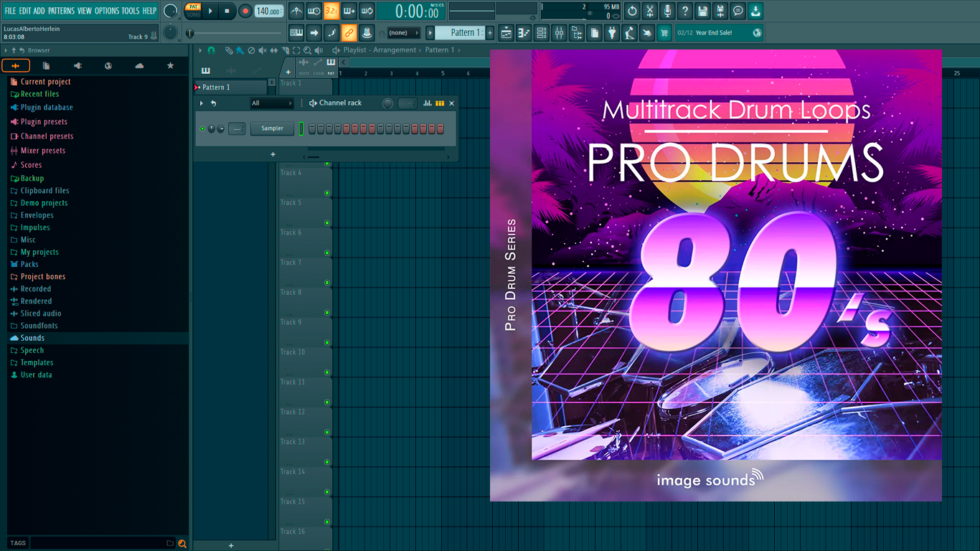Toggle Track 10 mute green LED

point(327,372)
